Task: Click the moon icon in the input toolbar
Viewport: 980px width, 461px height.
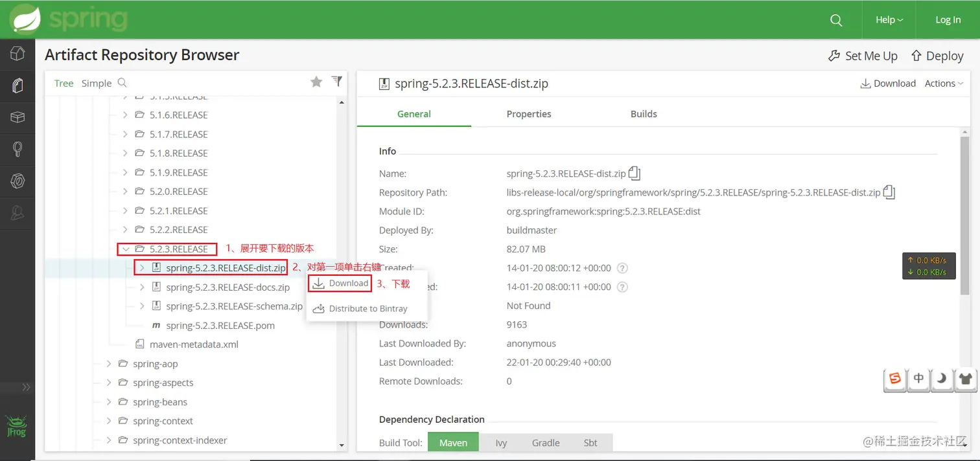Action: click(942, 379)
